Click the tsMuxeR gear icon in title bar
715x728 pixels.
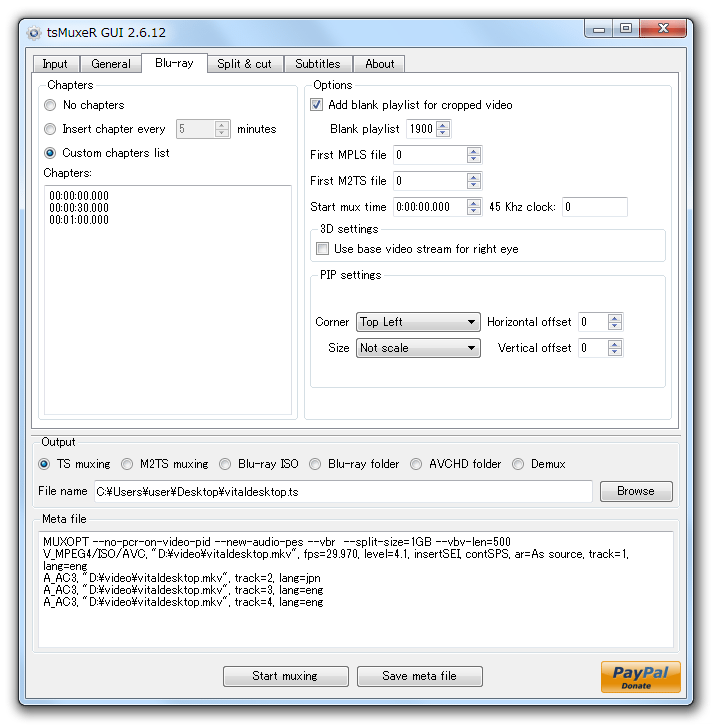pyautogui.click(x=33, y=32)
